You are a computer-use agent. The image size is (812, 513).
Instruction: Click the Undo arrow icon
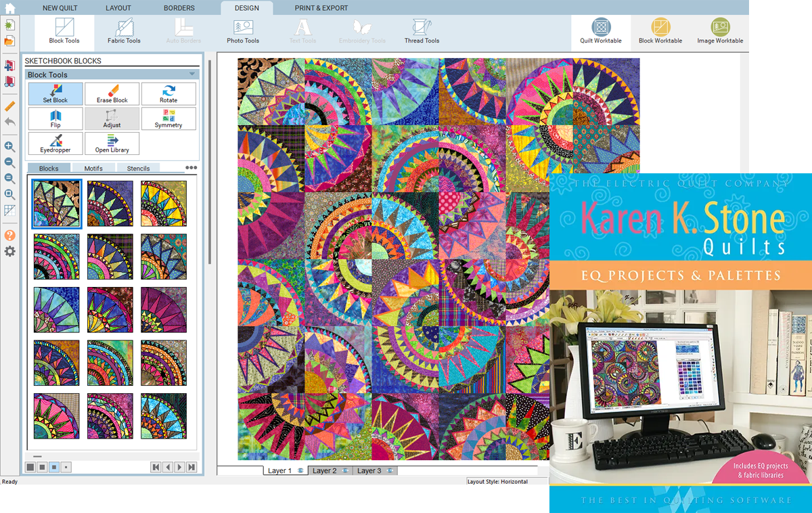pyautogui.click(x=9, y=122)
